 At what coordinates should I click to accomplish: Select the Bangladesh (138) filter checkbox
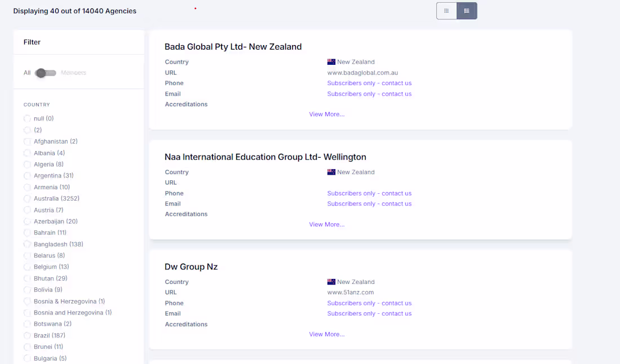click(27, 244)
